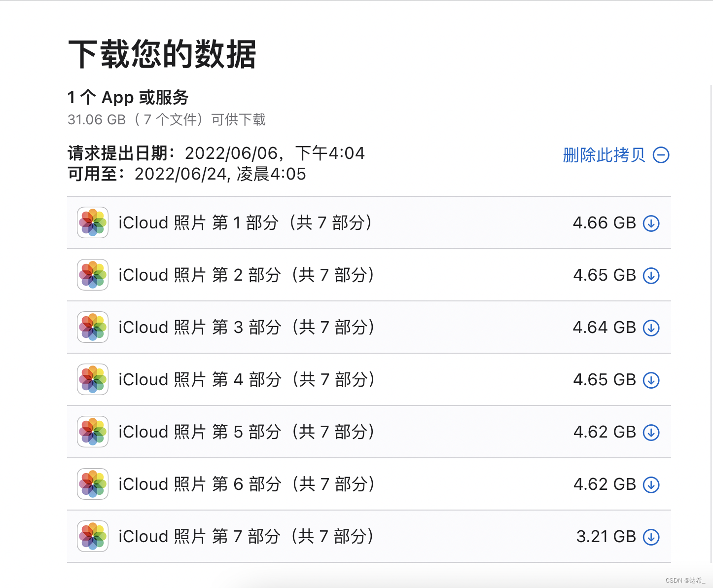Select the text iCloud 照片 第 1 部分
Viewport: 713px width, 588px height.
click(199, 223)
